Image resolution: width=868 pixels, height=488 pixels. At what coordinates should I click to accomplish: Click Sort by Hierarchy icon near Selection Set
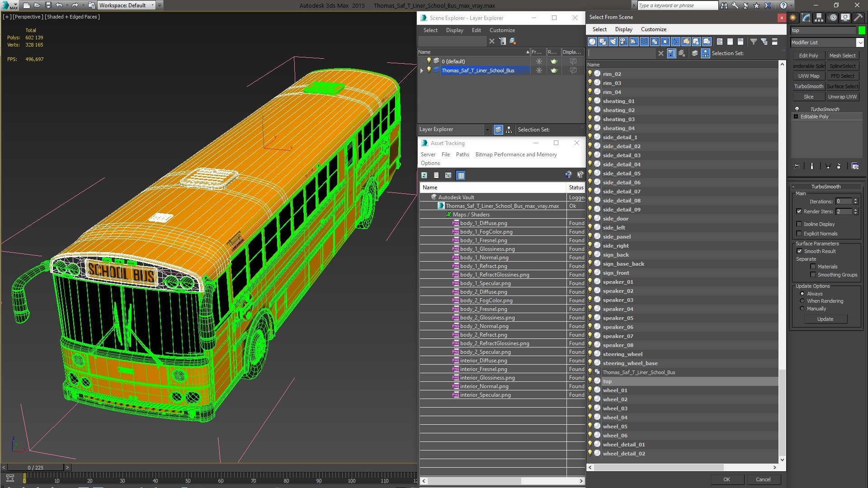[x=705, y=53]
